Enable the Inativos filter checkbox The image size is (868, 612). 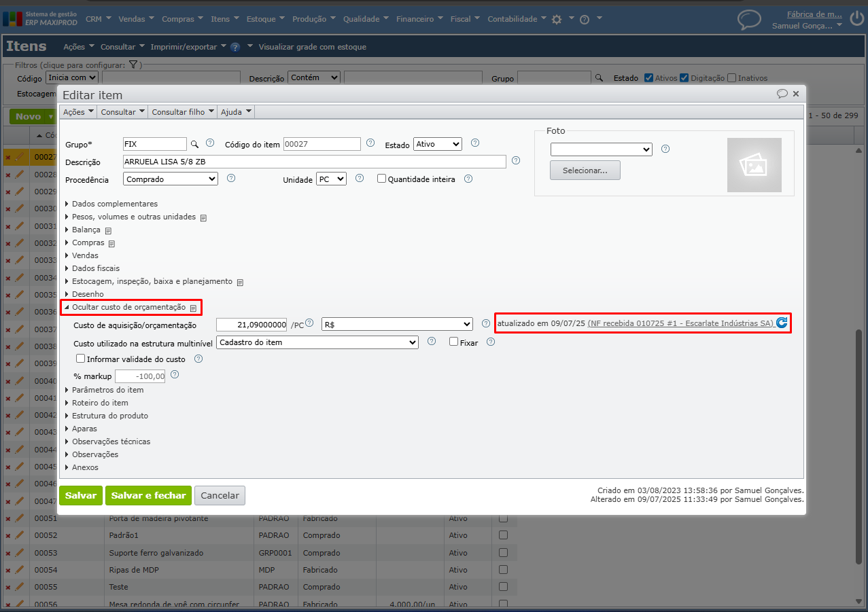731,77
